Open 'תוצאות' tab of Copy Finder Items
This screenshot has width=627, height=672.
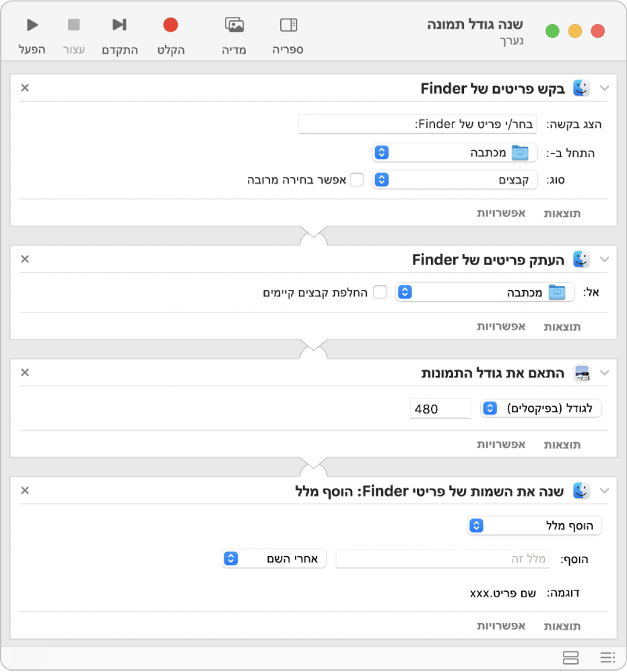[x=562, y=327]
